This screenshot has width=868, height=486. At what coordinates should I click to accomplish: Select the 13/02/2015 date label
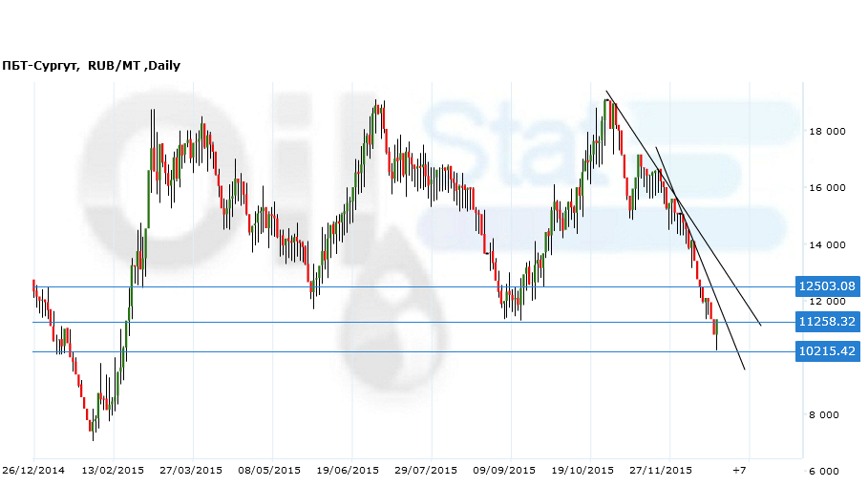click(113, 471)
